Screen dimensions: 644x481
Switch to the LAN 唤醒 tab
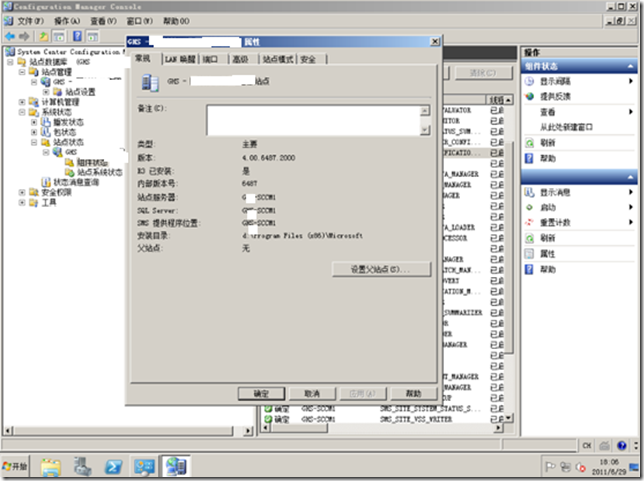point(180,60)
